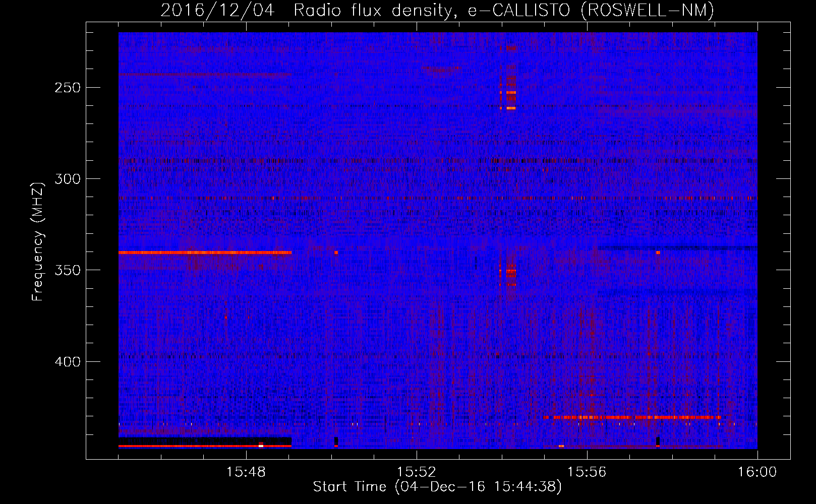Click the Frequency (MHZ) axis title

(x=38, y=241)
